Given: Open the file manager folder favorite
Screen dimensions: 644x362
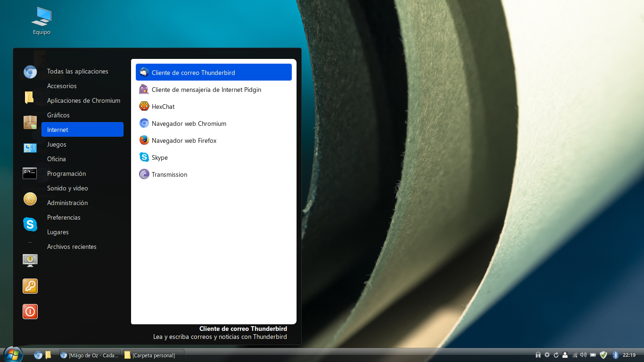Looking at the screenshot, I should click(30, 98).
